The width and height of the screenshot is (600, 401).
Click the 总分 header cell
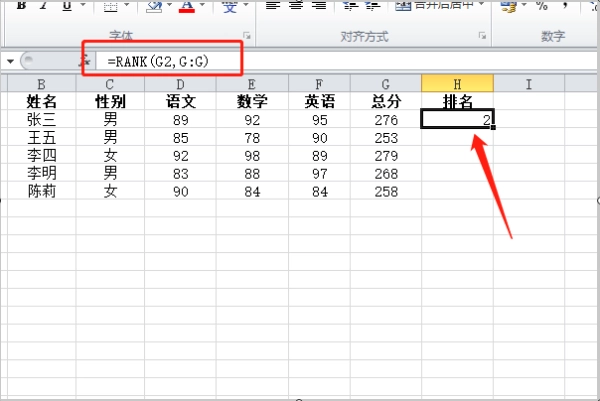point(386,101)
